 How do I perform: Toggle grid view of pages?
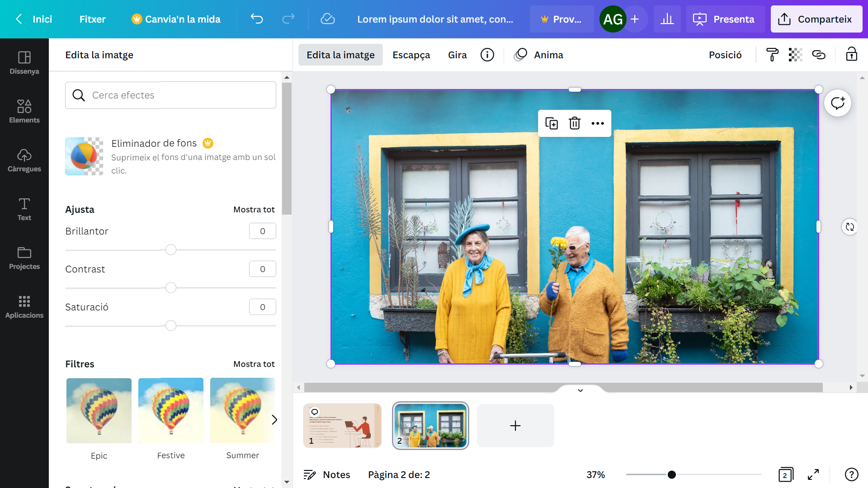[x=786, y=474]
